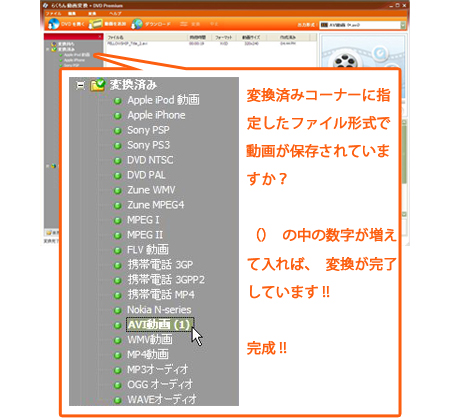Viewport: 449px width, 418px height.
Task: Click the ダウンロード globe icon
Action: [x=137, y=24]
